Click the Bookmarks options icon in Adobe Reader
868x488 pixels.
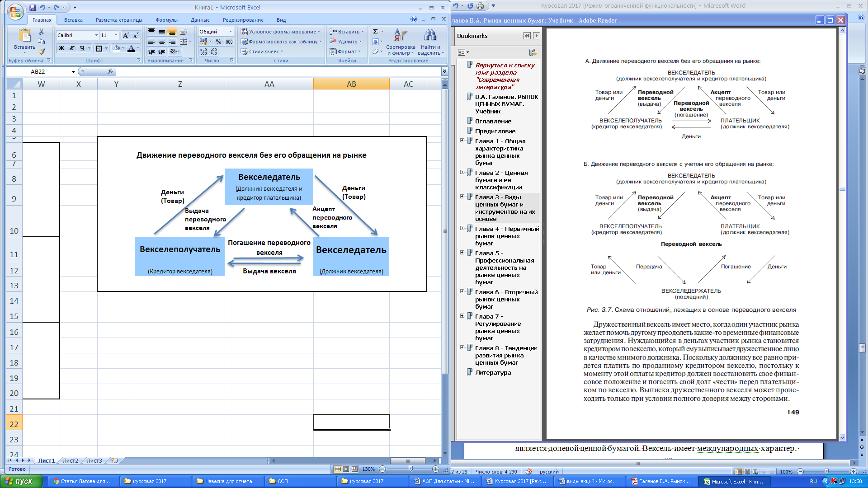coord(463,52)
